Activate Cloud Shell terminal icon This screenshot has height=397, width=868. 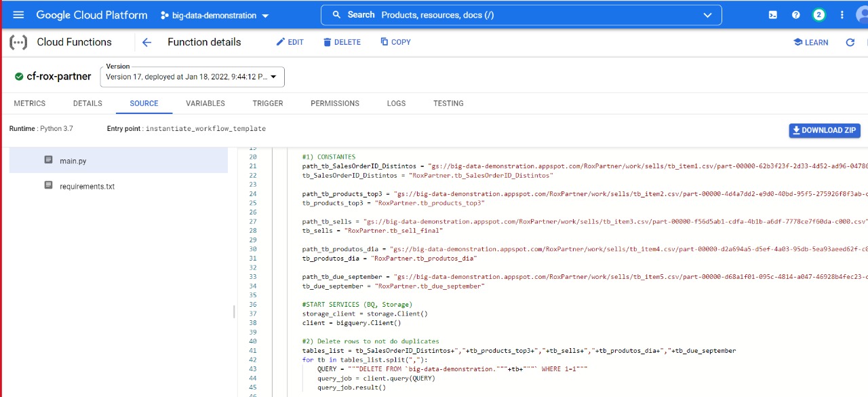point(773,15)
